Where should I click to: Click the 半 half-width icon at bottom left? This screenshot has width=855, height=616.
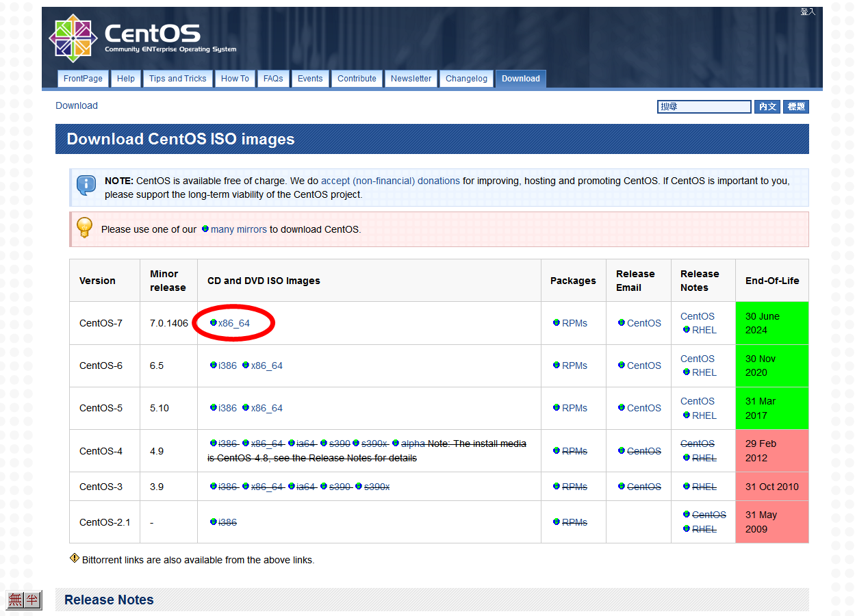32,600
